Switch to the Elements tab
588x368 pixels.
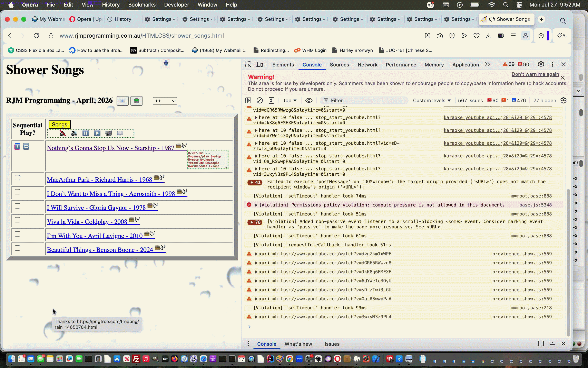283,65
